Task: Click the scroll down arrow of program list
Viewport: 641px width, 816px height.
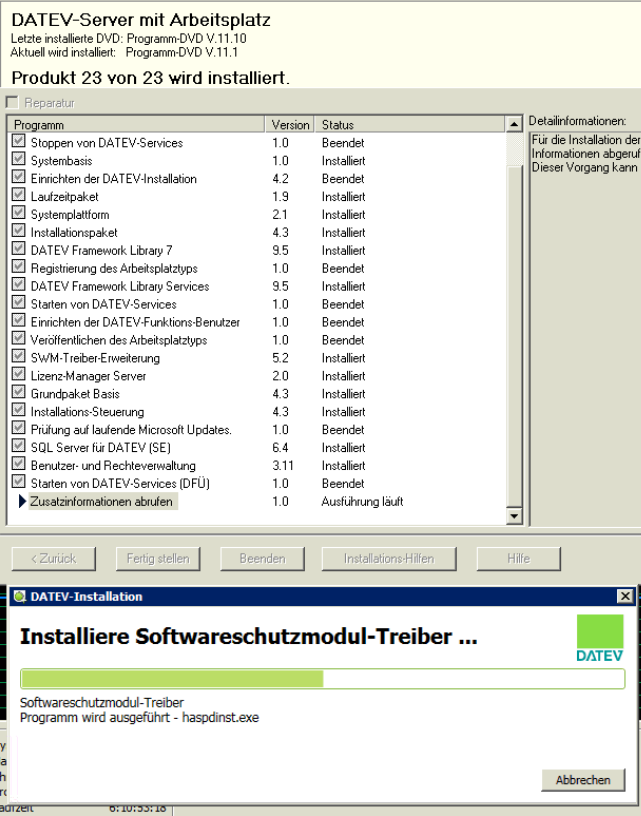Action: click(514, 516)
